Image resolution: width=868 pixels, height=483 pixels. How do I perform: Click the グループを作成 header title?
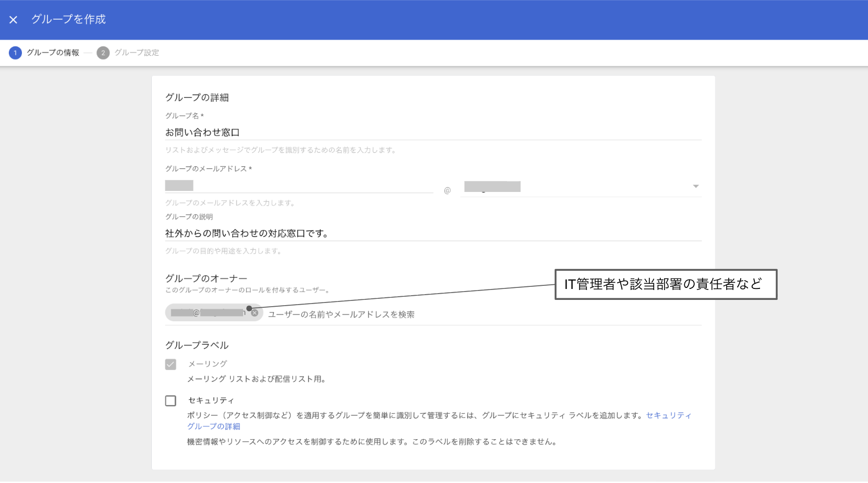[68, 20]
